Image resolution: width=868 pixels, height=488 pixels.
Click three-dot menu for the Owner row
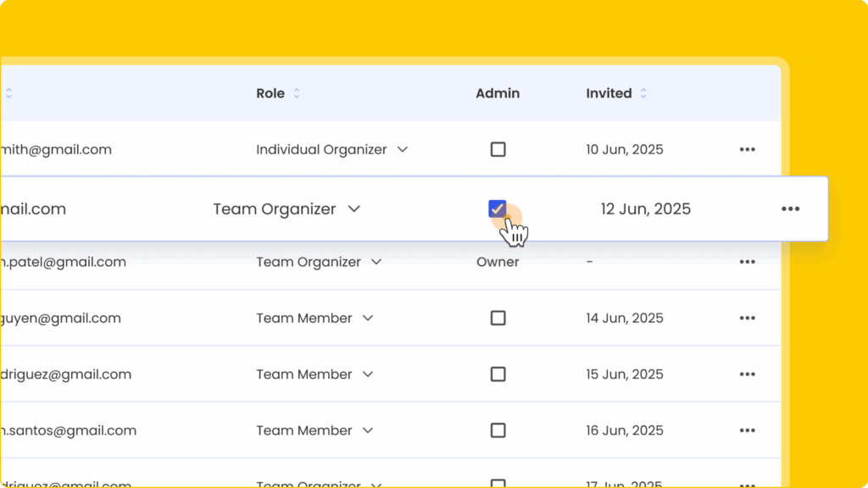pyautogui.click(x=747, y=262)
